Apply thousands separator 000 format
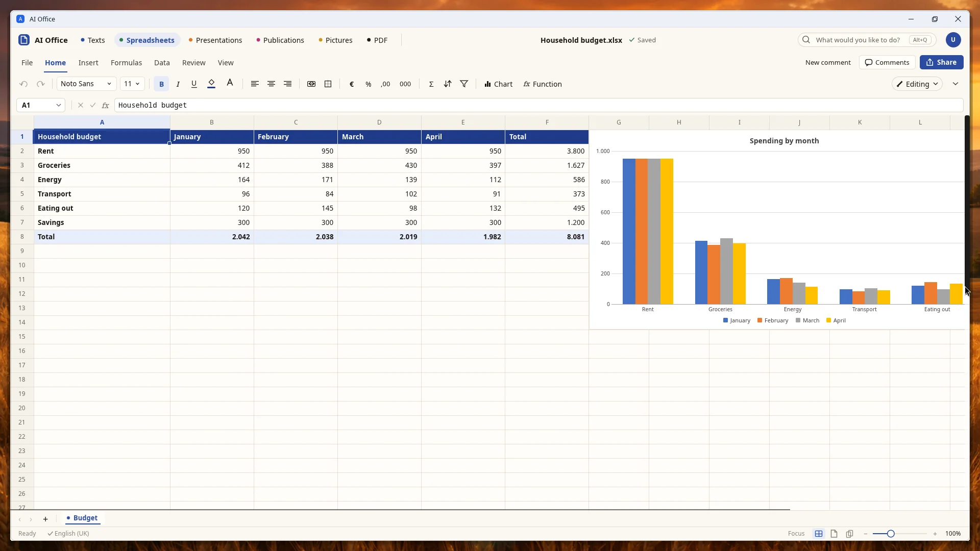Screen dimensions: 980x551 [x=405, y=84]
